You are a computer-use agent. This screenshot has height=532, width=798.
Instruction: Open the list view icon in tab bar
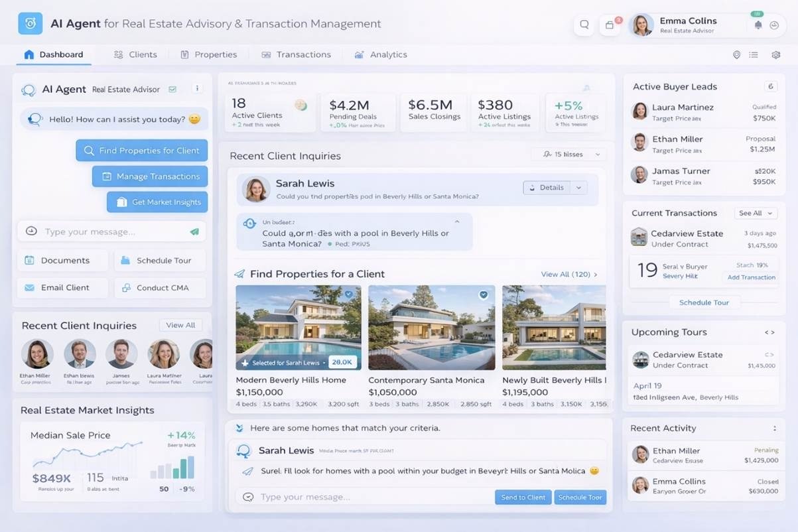click(x=754, y=55)
